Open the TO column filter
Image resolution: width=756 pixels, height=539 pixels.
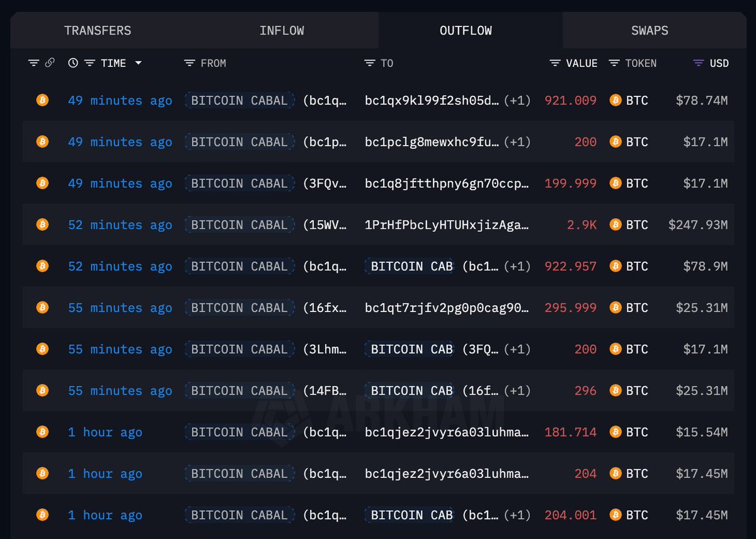tap(370, 63)
